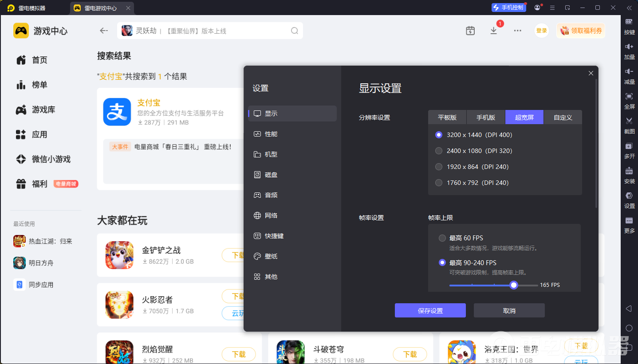Click the 保存设置 save settings button

430,310
